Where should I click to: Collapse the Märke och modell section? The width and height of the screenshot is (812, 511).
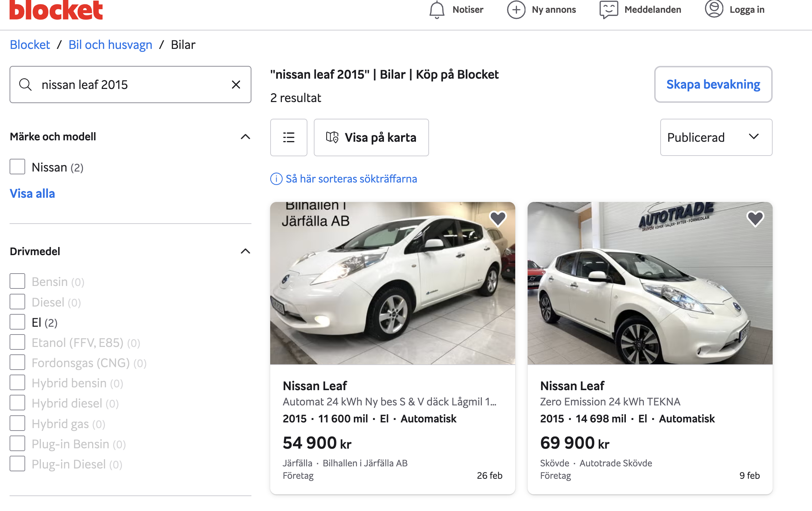click(245, 137)
